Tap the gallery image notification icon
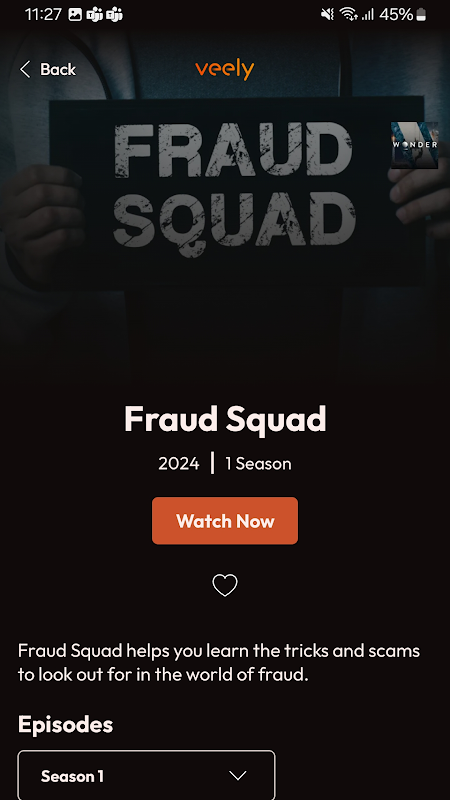The width and height of the screenshot is (450, 800). tap(75, 15)
